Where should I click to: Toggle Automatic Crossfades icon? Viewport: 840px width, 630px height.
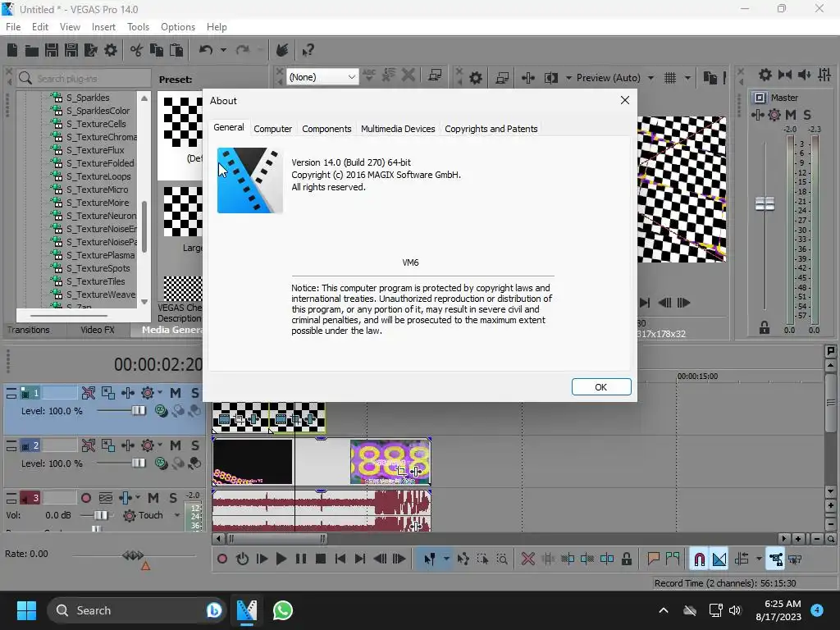(719, 559)
